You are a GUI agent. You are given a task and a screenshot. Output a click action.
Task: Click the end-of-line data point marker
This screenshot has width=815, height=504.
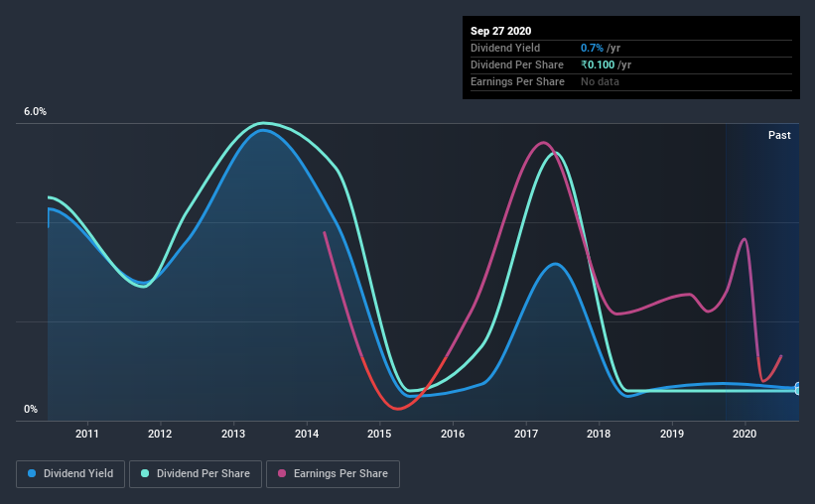tap(798, 389)
